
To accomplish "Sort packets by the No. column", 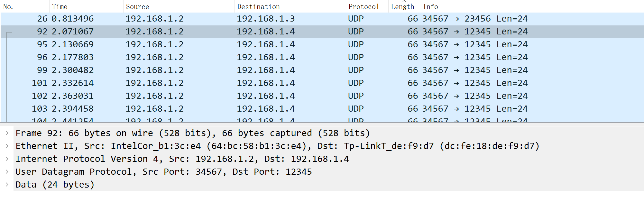I will tap(25, 6).
